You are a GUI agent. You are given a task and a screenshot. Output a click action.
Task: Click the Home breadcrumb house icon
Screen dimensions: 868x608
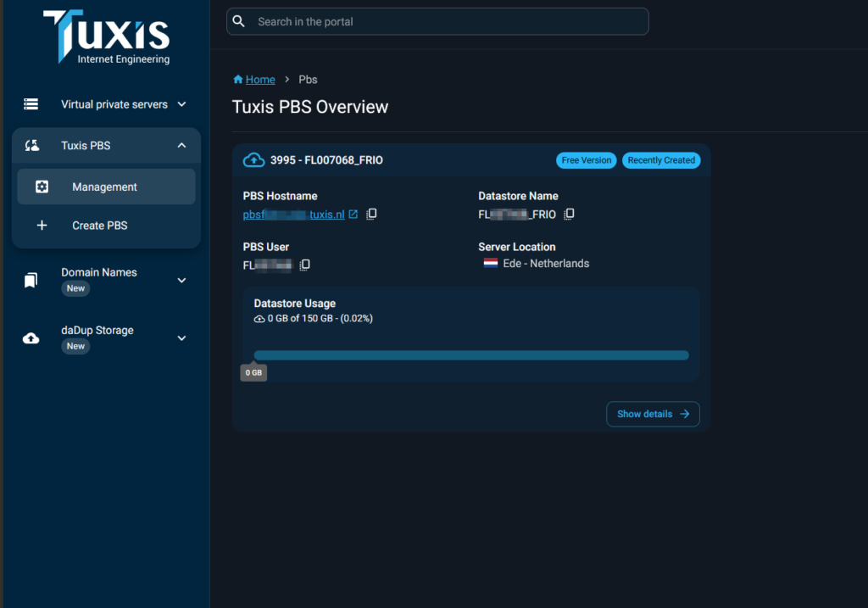[238, 79]
